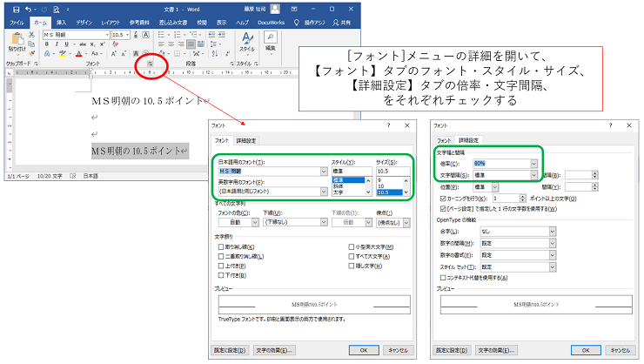
Task: Uncheck カーニングを行う checkbox
Action: click(x=443, y=199)
